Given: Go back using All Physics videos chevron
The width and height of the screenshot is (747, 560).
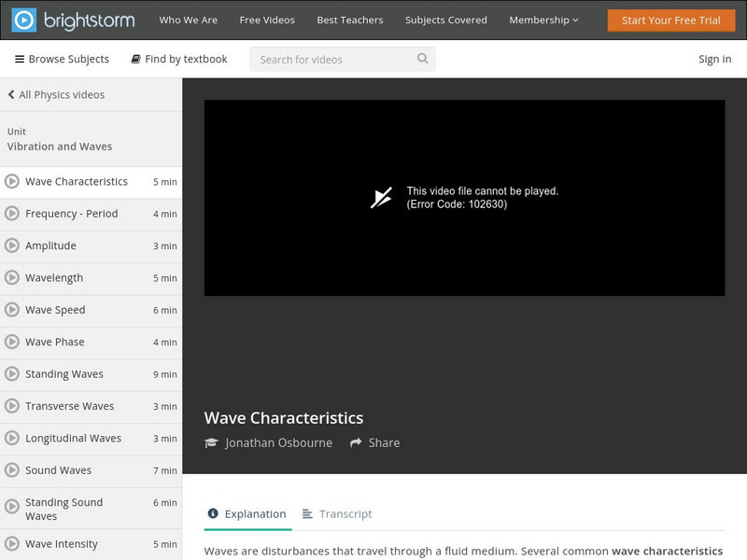Looking at the screenshot, I should point(10,94).
